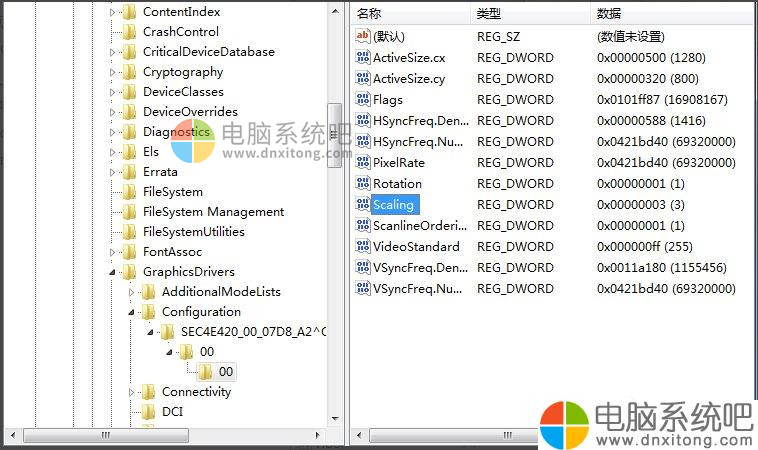Click the 数据 column header
This screenshot has width=758, height=450.
[674, 14]
